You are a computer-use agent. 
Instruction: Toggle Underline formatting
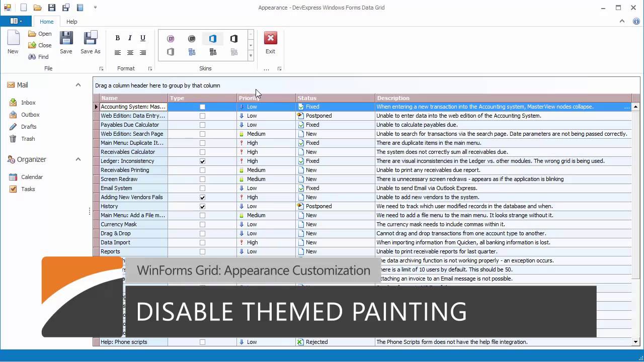(143, 38)
